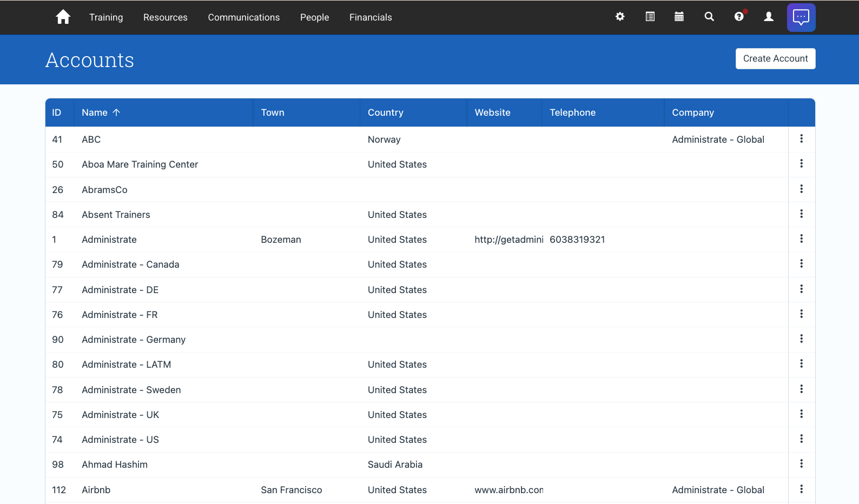Select Administrate - Germany name
The height and width of the screenshot is (504, 859).
pos(134,340)
